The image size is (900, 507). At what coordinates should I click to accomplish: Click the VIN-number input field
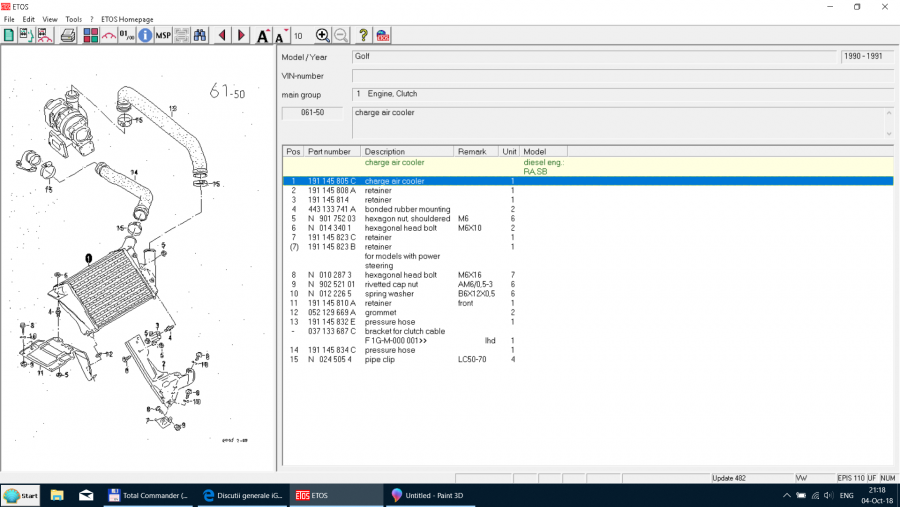[620, 75]
